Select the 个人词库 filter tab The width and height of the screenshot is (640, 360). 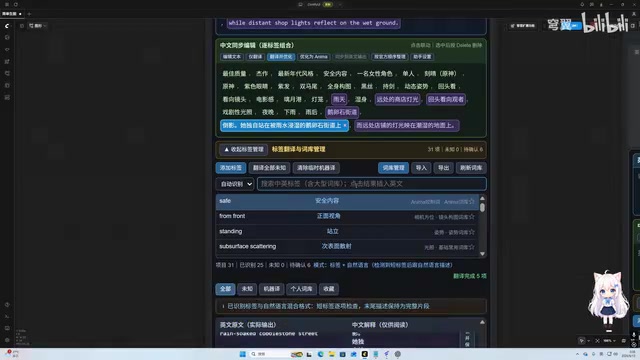[x=301, y=289]
